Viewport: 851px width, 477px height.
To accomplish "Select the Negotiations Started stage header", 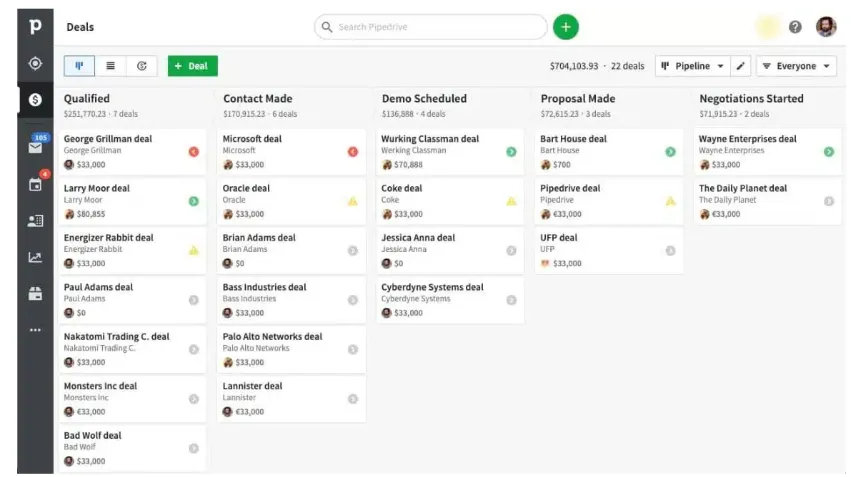I will pyautogui.click(x=751, y=98).
